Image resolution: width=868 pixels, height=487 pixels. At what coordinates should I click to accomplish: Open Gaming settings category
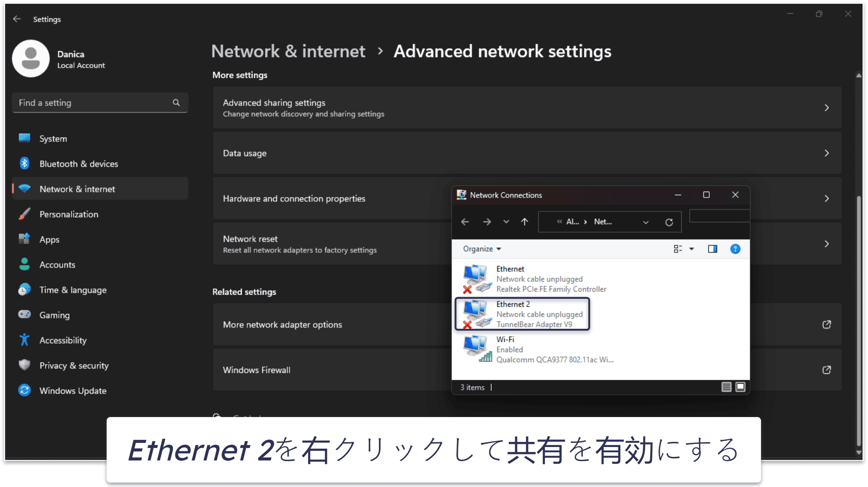pos(100,315)
